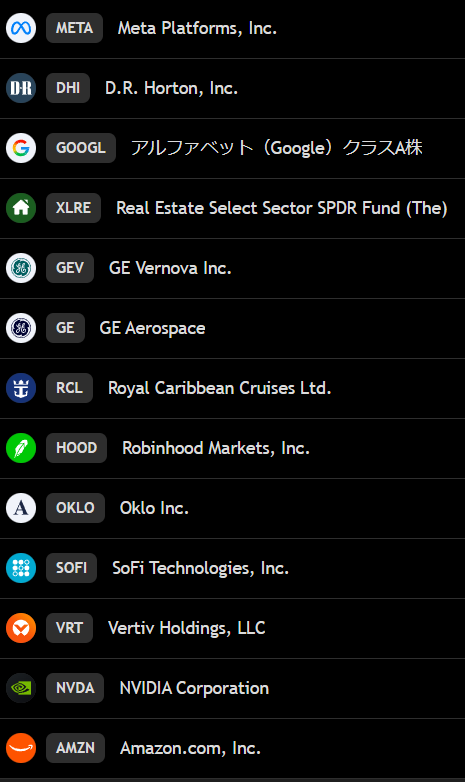Select the GOOGL ticker badge
The image size is (465, 782).
tap(81, 148)
